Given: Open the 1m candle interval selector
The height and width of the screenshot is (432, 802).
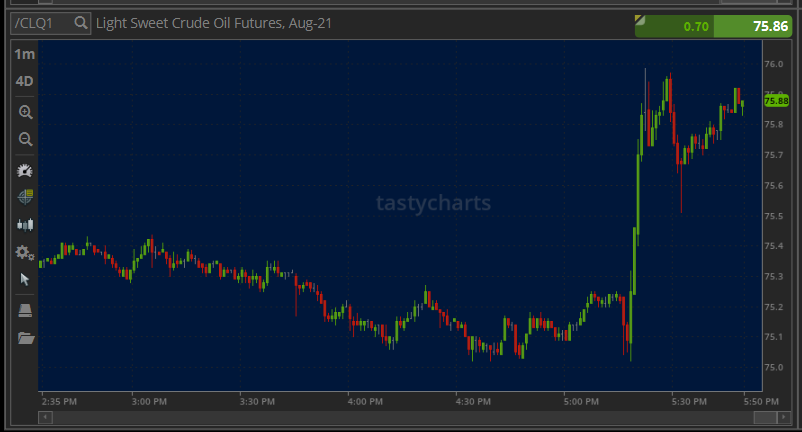Looking at the screenshot, I should (x=24, y=54).
